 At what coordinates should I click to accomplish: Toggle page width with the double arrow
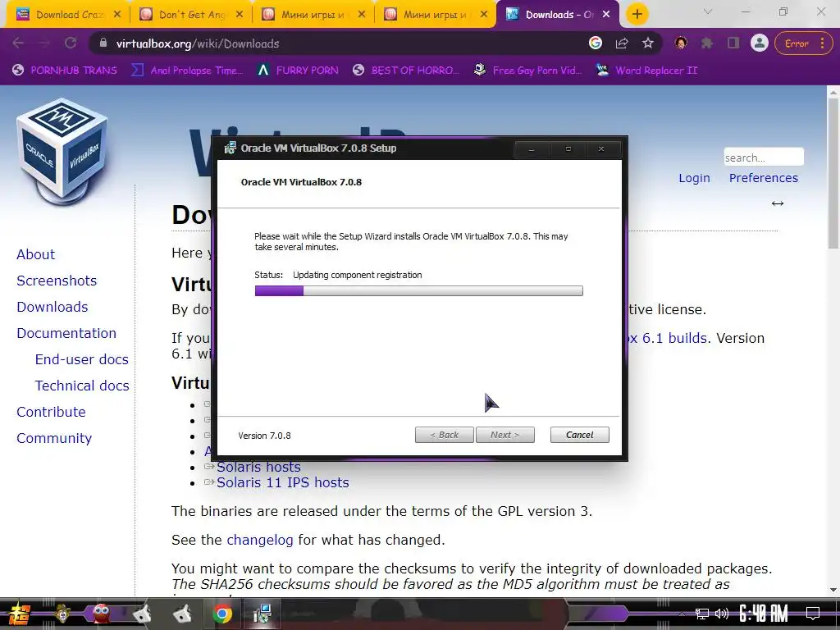click(x=778, y=203)
